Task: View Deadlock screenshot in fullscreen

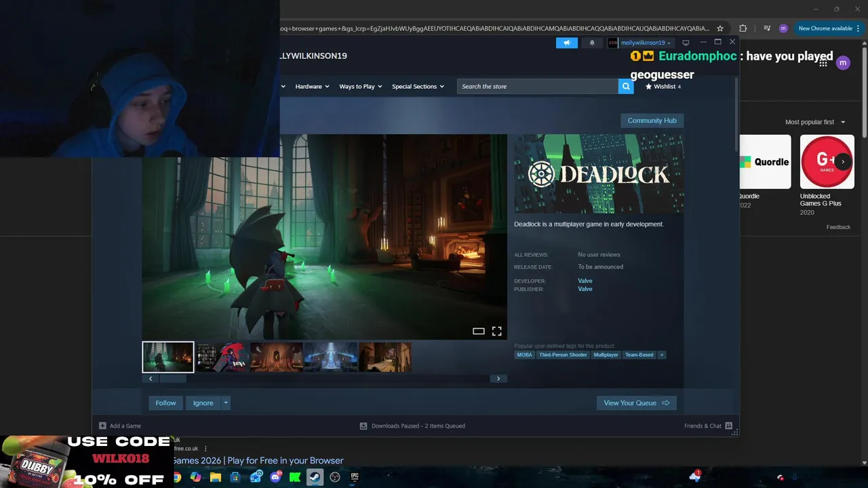Action: click(496, 331)
